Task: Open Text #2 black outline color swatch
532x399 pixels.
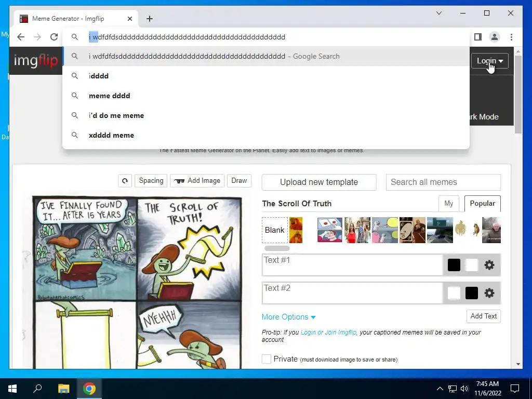Action: 472,293
